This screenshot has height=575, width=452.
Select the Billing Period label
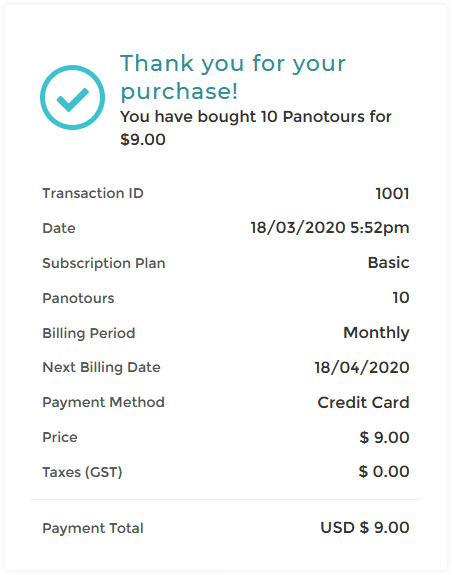click(x=89, y=333)
